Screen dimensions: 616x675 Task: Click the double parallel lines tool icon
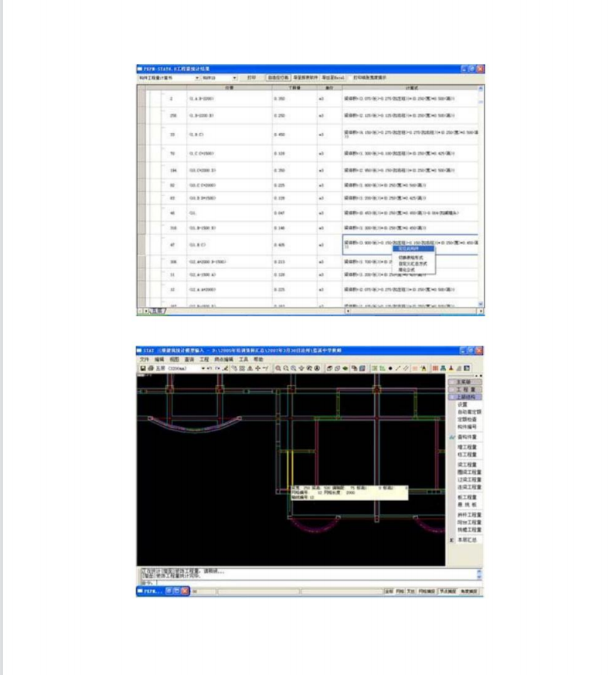click(406, 368)
